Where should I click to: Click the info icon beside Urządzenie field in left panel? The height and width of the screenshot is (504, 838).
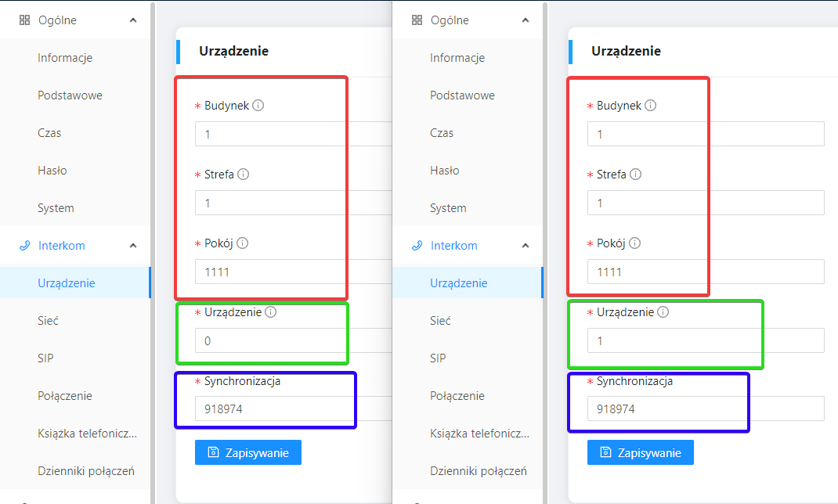[x=270, y=311]
